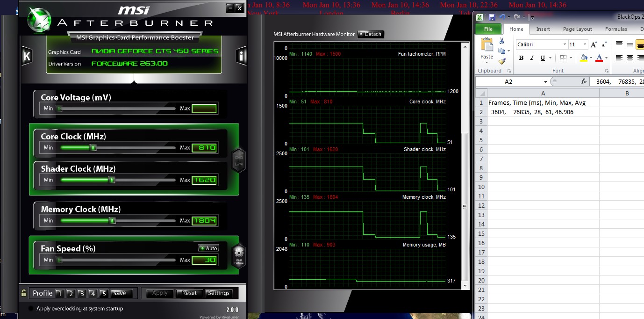The width and height of the screenshot is (644, 319).
Task: Load Afterburner profile 4
Action: pos(93,294)
